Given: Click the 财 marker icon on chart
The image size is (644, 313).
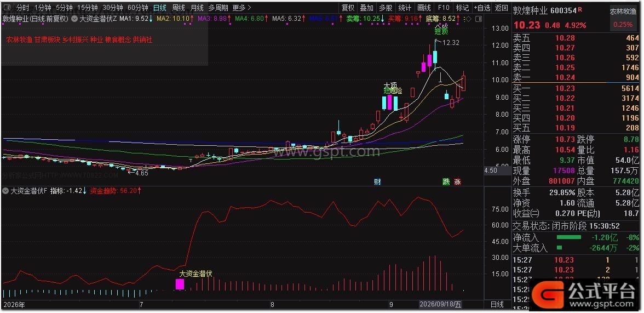Looking at the screenshot, I should click(377, 181).
